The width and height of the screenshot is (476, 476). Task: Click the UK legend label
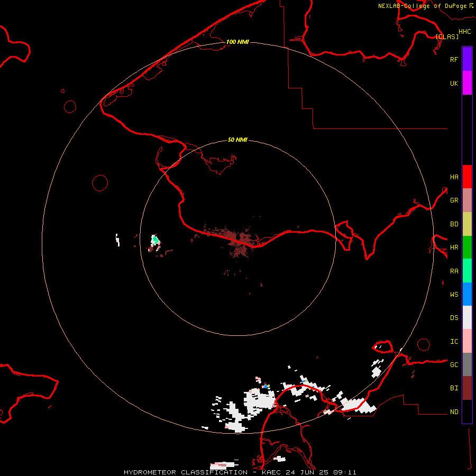coord(454,83)
